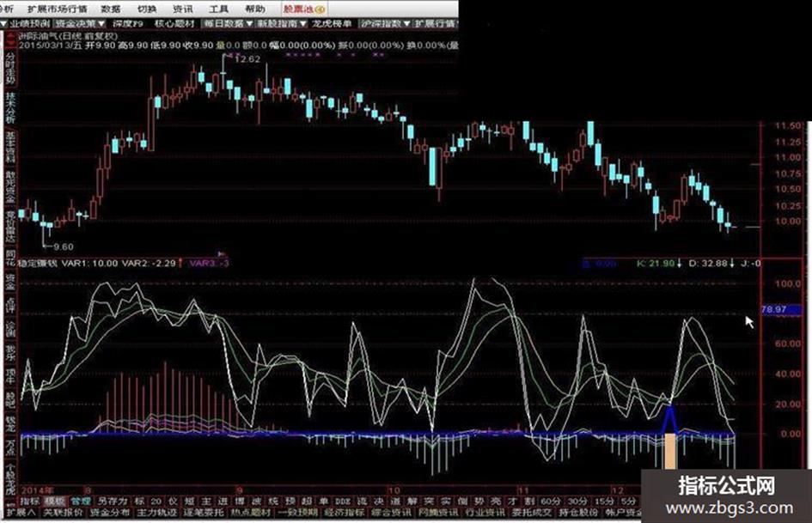The width and height of the screenshot is (812, 523).
Task: Select the 势 indicator shortcut
Action: tap(479, 501)
